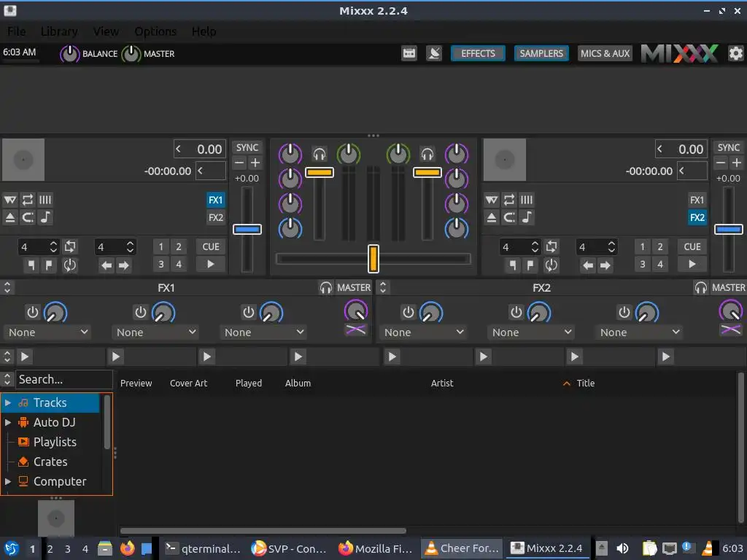Image resolution: width=747 pixels, height=560 pixels.
Task: Open third FX2 effect None dropdown
Action: click(x=639, y=332)
